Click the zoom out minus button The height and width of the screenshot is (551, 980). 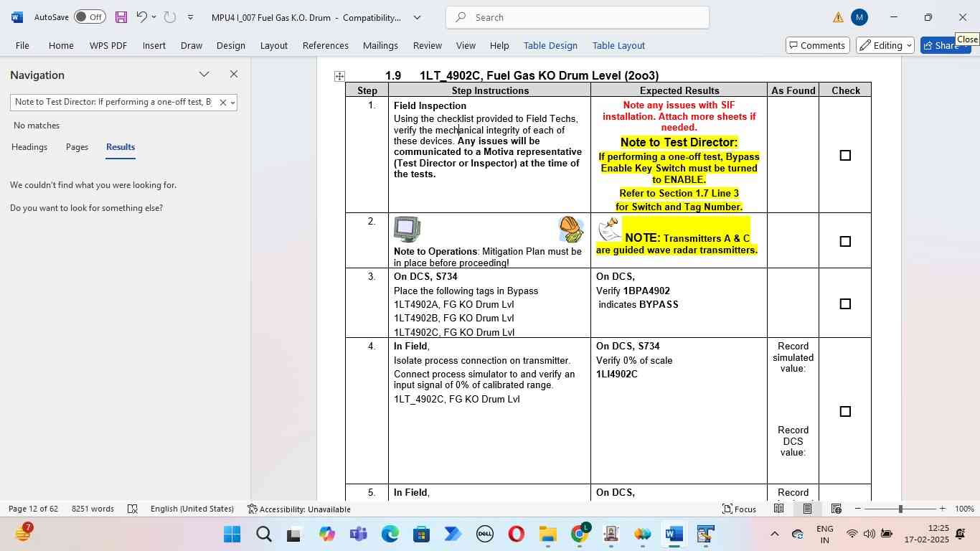click(x=858, y=509)
